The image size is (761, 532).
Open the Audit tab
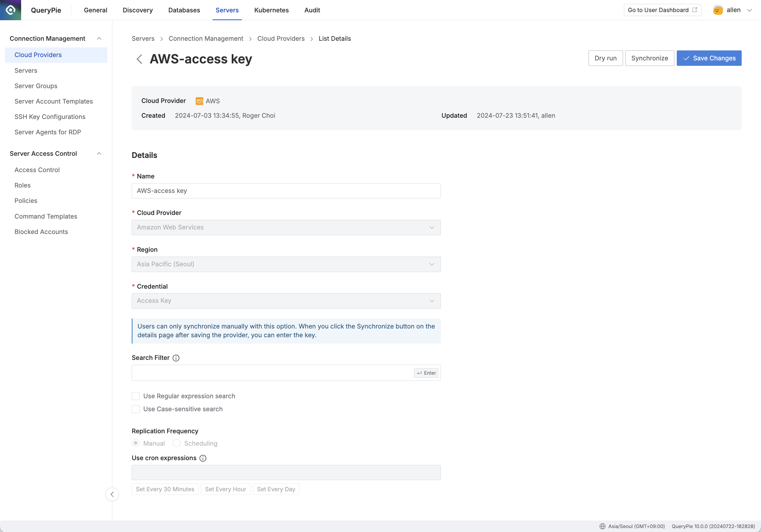(312, 10)
